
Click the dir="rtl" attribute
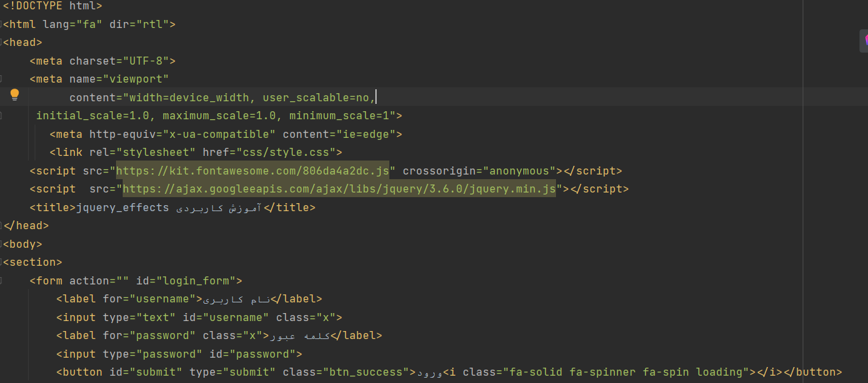(x=139, y=25)
